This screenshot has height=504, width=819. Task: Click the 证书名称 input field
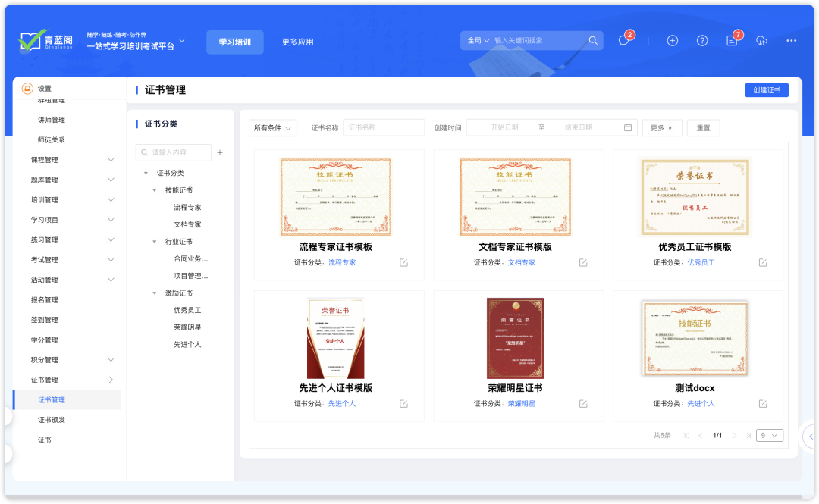[x=387, y=127]
